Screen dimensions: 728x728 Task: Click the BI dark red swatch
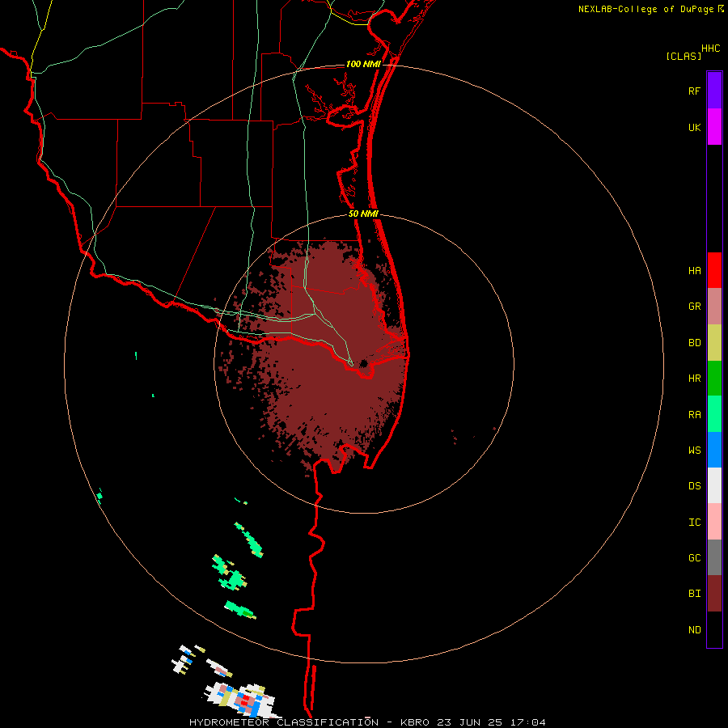coord(714,594)
